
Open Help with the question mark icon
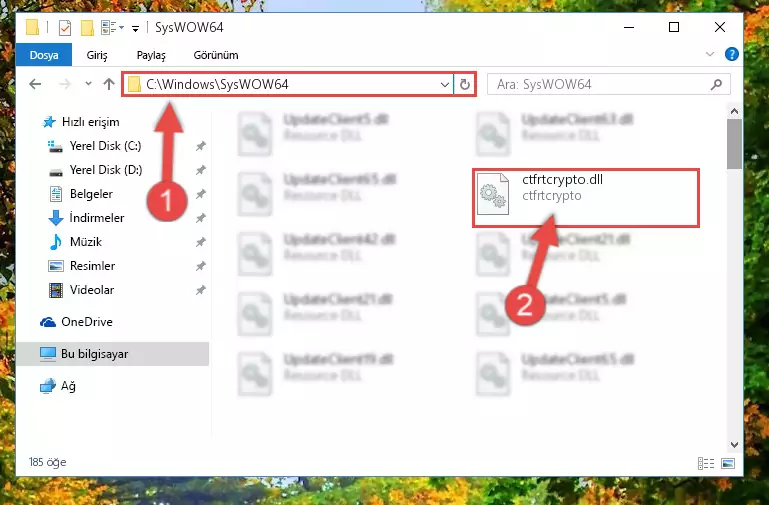pyautogui.click(x=731, y=54)
